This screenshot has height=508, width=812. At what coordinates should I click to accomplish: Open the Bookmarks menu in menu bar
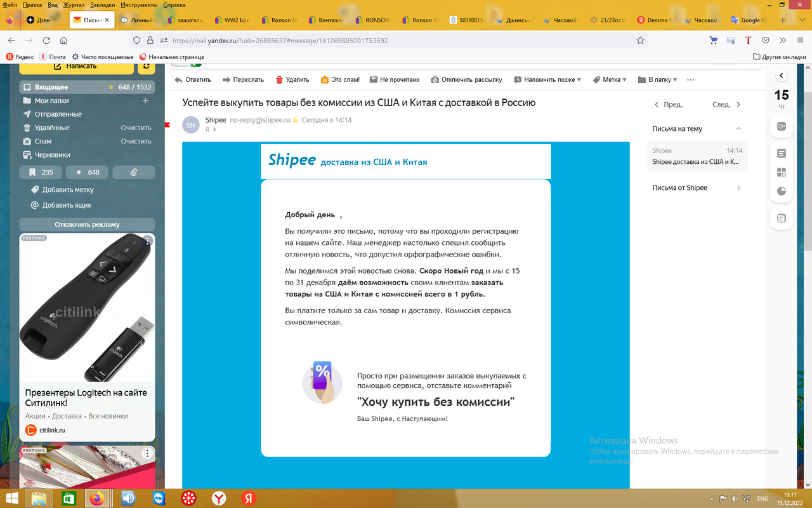pyautogui.click(x=101, y=4)
